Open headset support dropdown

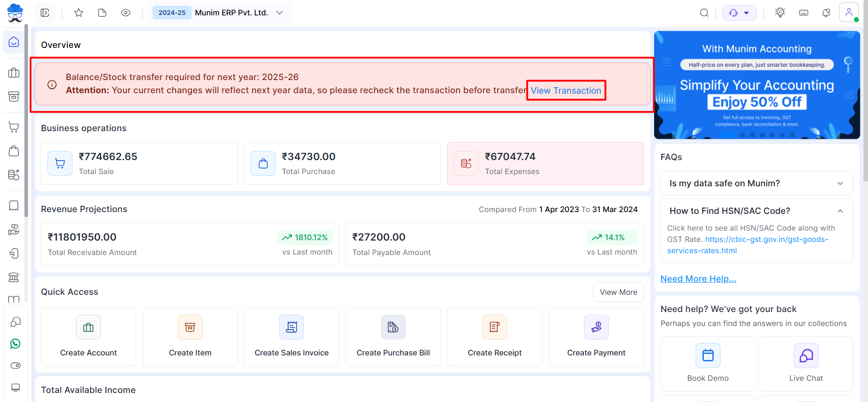coord(740,13)
